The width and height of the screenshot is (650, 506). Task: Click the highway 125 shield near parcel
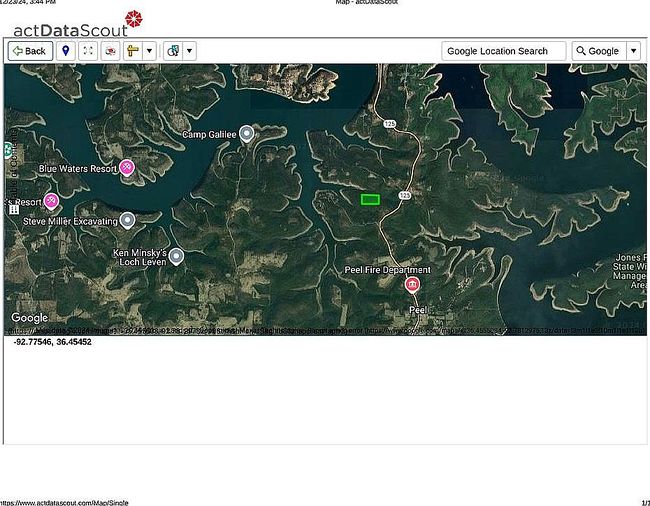(405, 195)
